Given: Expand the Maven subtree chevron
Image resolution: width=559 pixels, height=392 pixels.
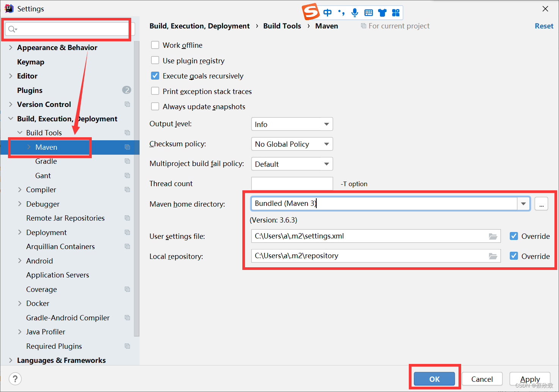Looking at the screenshot, I should click(x=29, y=147).
